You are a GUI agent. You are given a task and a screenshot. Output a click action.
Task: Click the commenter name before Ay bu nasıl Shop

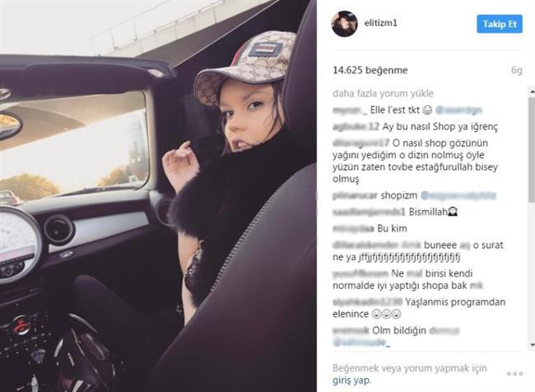pyautogui.click(x=356, y=127)
